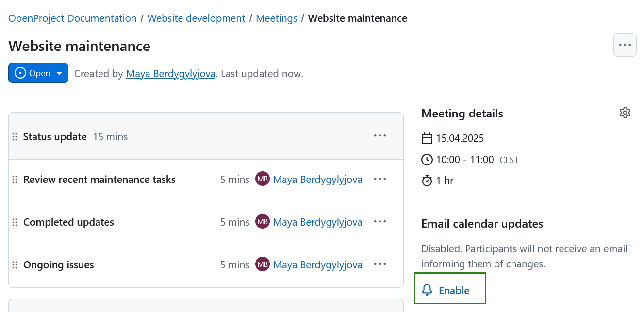Click the calendar icon beside the meeting date
644x312 pixels.
click(x=427, y=138)
